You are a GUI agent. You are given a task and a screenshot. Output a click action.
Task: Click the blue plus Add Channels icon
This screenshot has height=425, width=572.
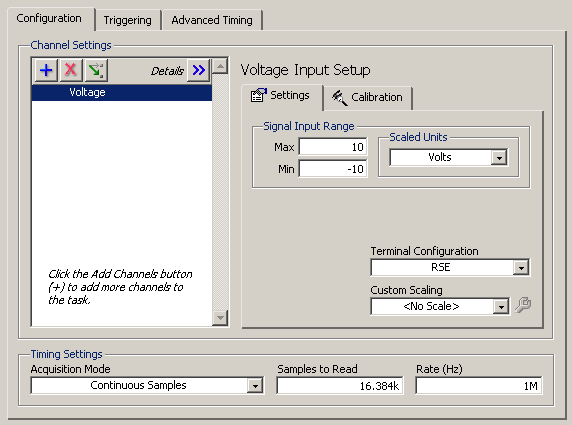point(46,70)
